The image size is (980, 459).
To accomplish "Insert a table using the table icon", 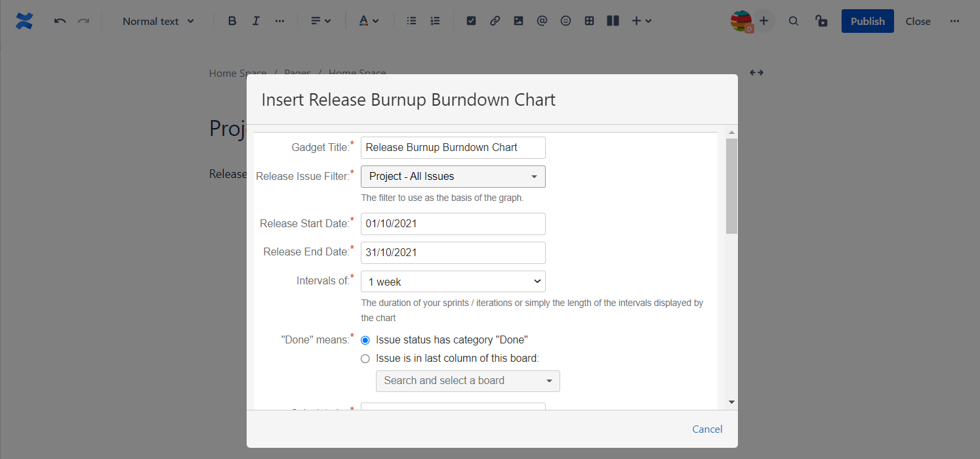I will coord(589,21).
